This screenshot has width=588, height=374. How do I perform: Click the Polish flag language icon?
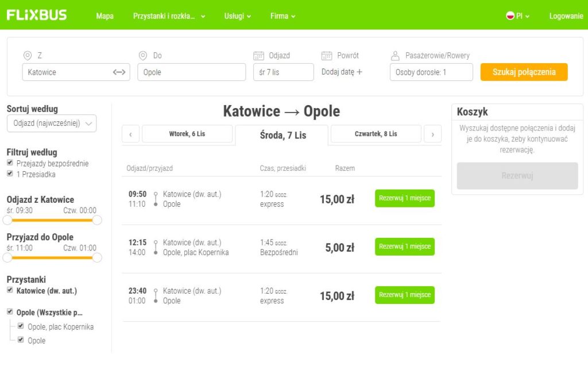coord(510,16)
